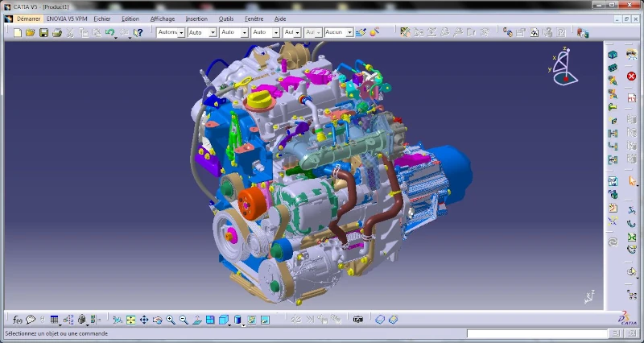Toggle the Swap Visible Space icon
Screen dimensions: 644x343
click(264, 320)
